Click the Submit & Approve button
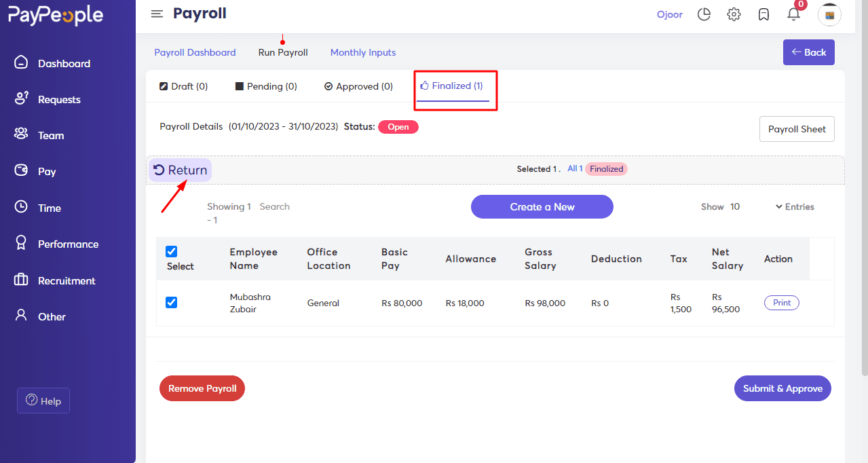 (782, 388)
